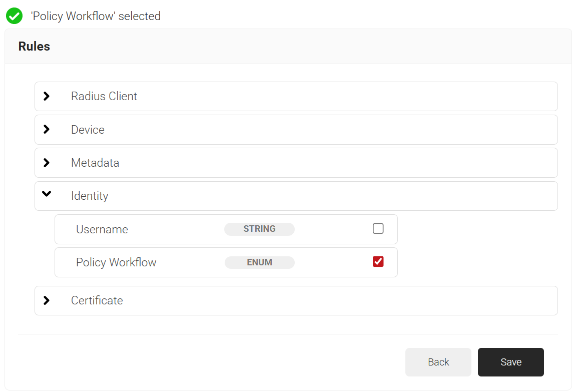
Task: Click the Rules panel heading
Action: 34,47
